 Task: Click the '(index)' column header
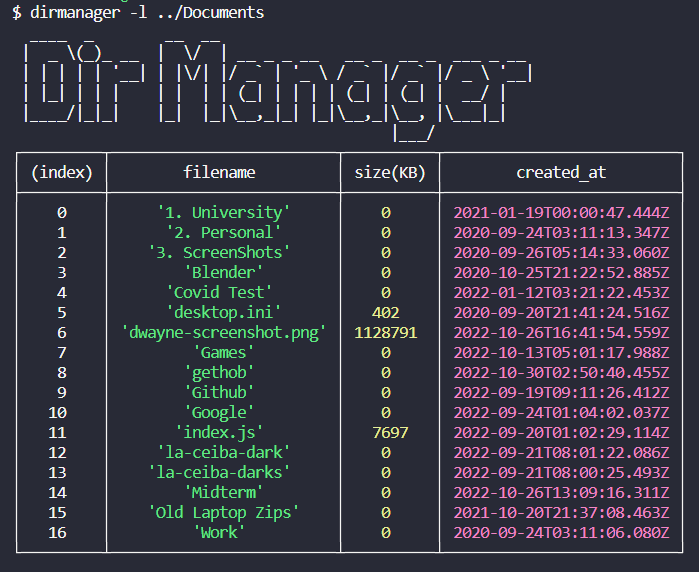point(62,173)
